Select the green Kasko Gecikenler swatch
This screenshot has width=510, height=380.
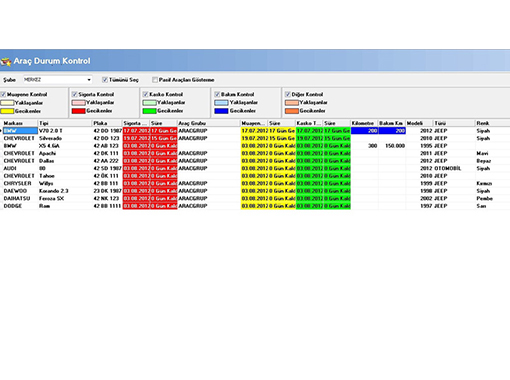click(x=149, y=111)
